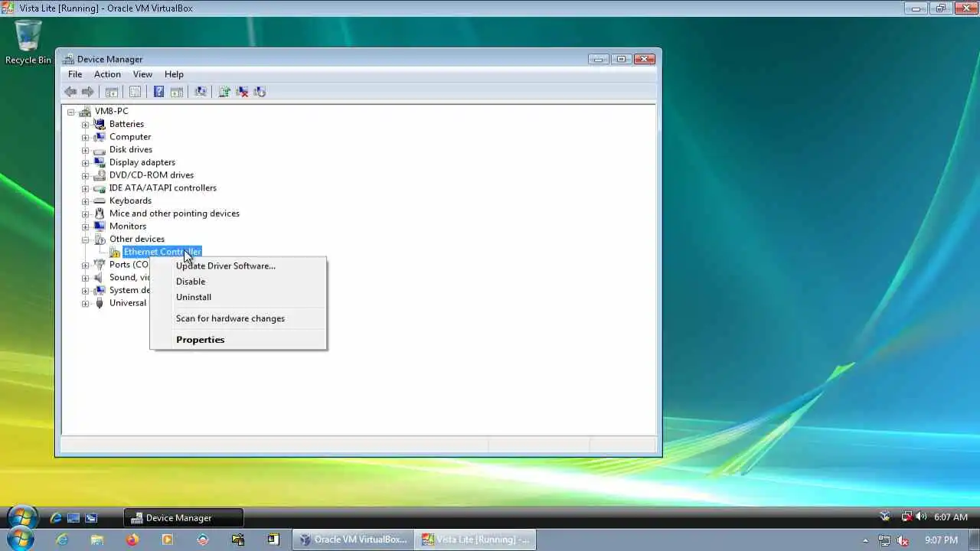The width and height of the screenshot is (980, 551).
Task: Choose Uninstall in the context menu
Action: tap(238, 297)
